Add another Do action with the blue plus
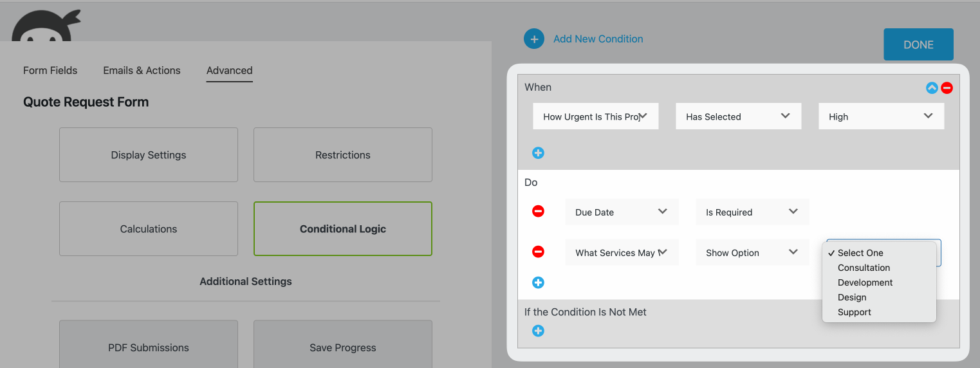The height and width of the screenshot is (368, 980). [x=538, y=282]
